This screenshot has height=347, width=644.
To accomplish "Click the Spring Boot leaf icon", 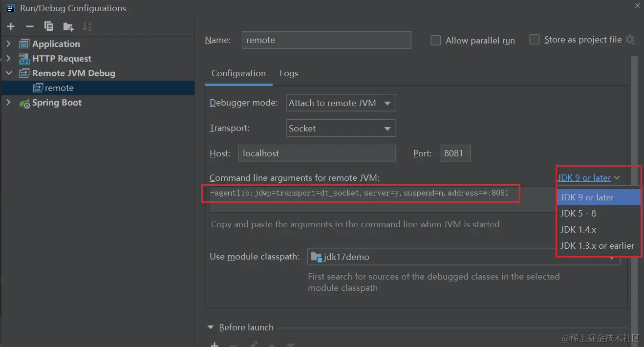I will (24, 103).
